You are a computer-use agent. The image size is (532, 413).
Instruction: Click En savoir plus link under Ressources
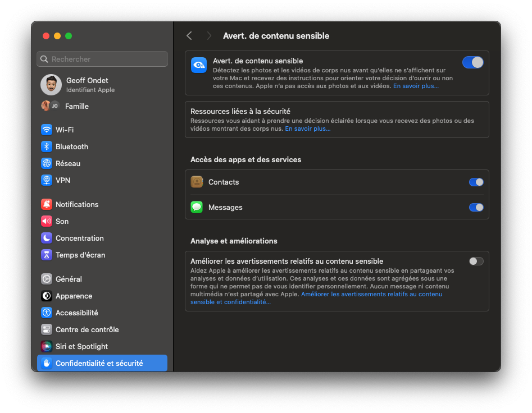[x=308, y=129]
